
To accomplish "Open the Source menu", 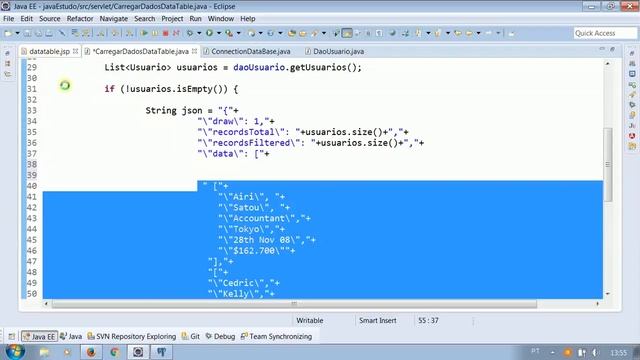I will [49, 19].
